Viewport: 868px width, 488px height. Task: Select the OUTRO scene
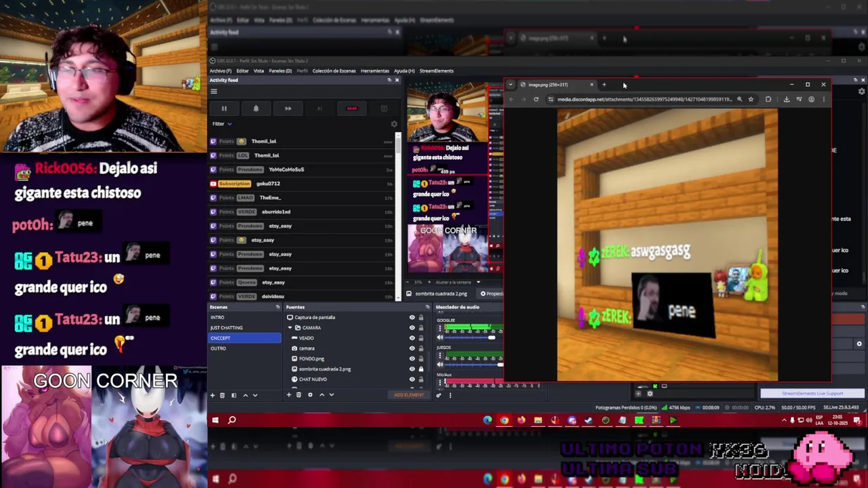point(245,348)
